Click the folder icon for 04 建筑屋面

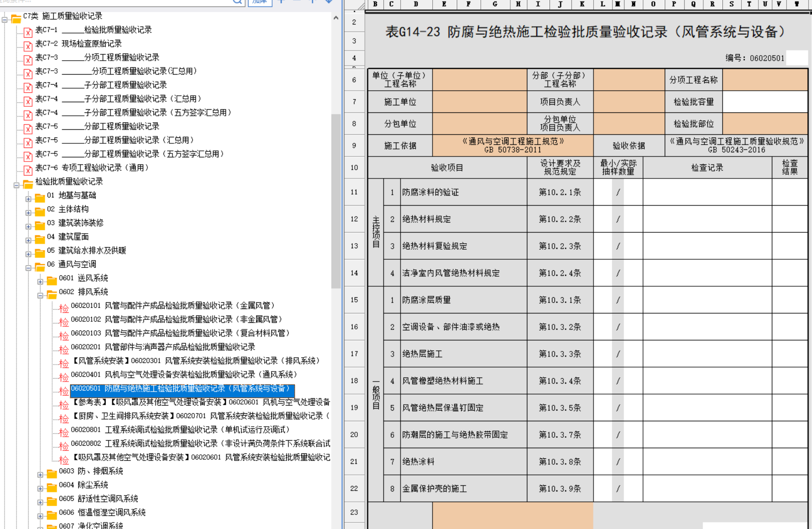pyautogui.click(x=40, y=239)
